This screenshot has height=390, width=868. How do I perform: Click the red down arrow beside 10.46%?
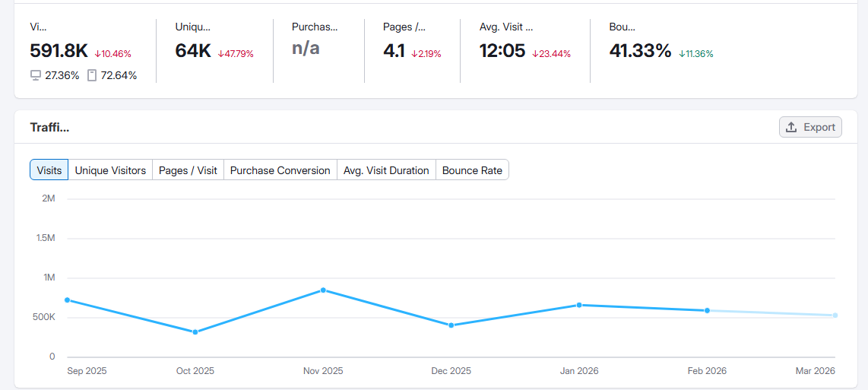click(97, 54)
